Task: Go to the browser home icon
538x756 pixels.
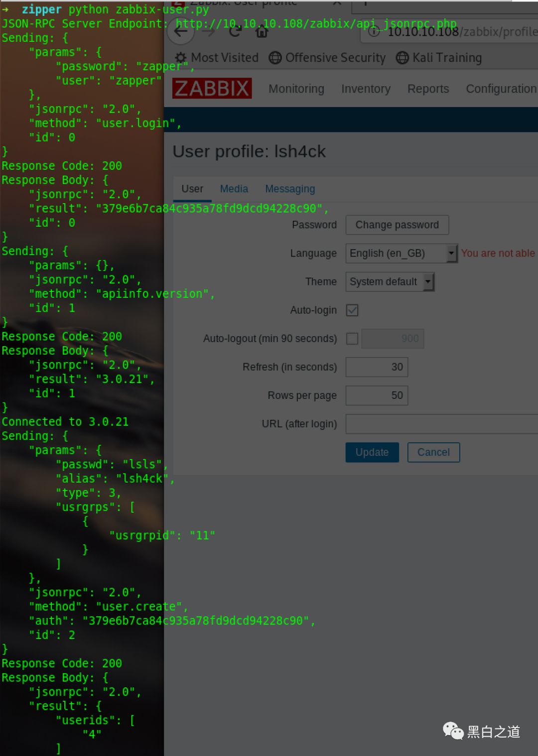Action: click(x=262, y=32)
